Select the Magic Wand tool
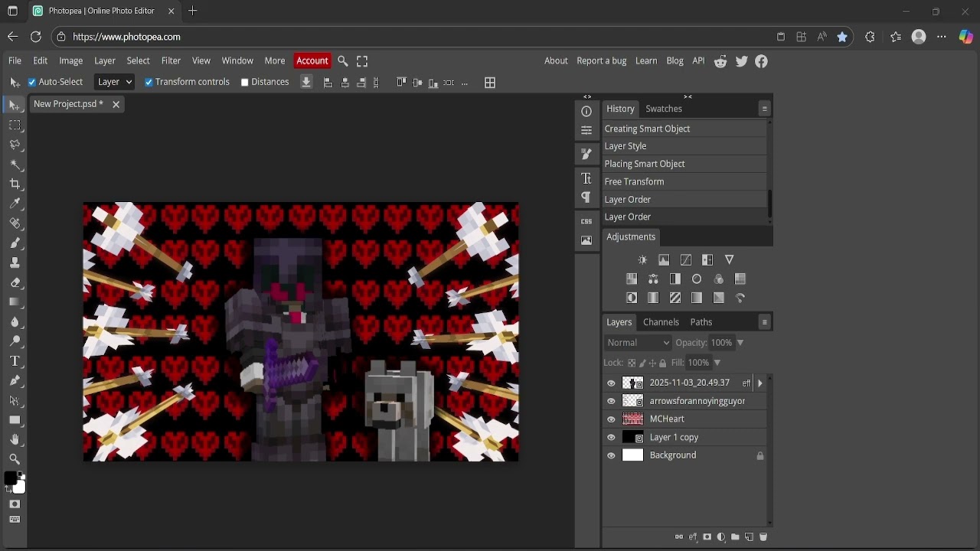 [x=15, y=165]
